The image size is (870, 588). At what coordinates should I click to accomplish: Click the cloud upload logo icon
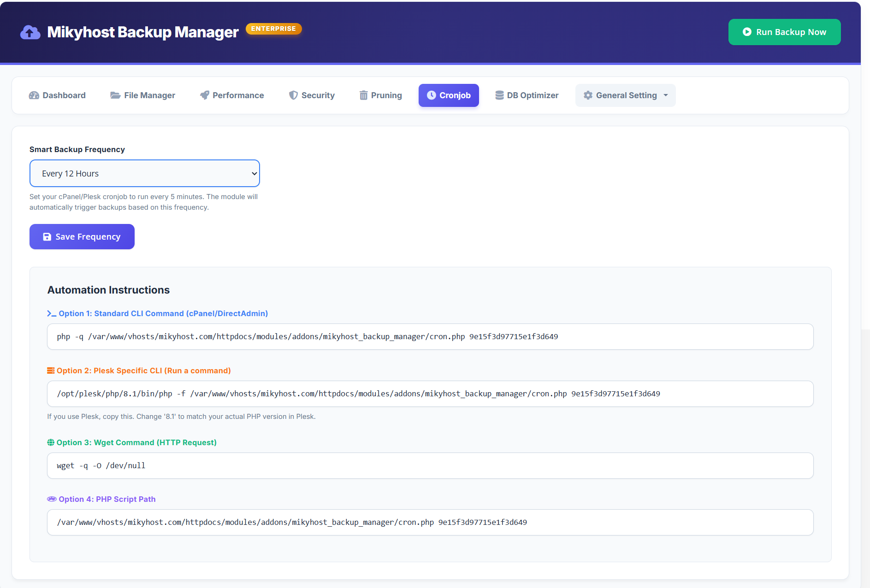tap(30, 32)
